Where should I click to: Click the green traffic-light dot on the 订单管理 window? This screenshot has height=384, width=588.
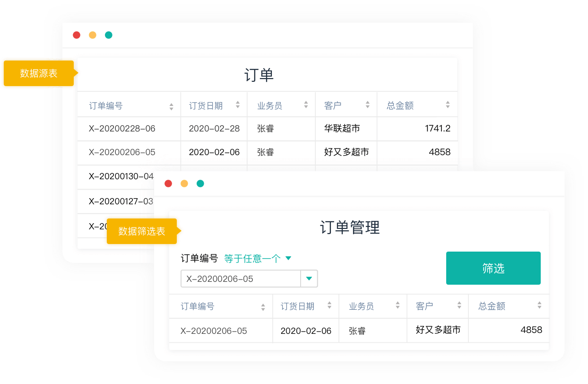click(200, 183)
